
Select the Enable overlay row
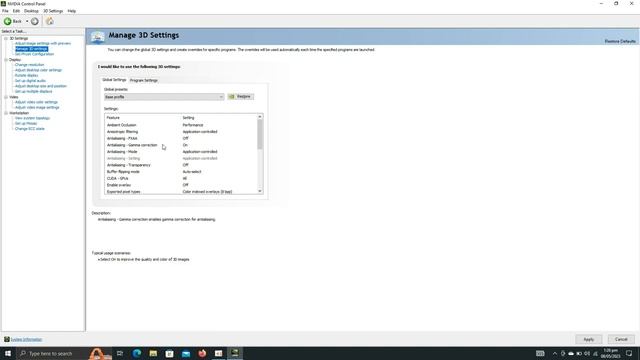pos(181,185)
